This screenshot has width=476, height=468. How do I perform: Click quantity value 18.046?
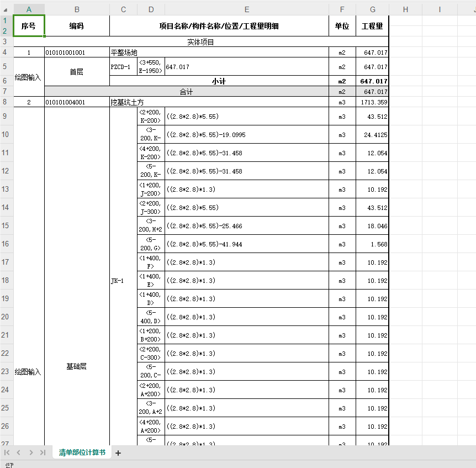pyautogui.click(x=372, y=225)
